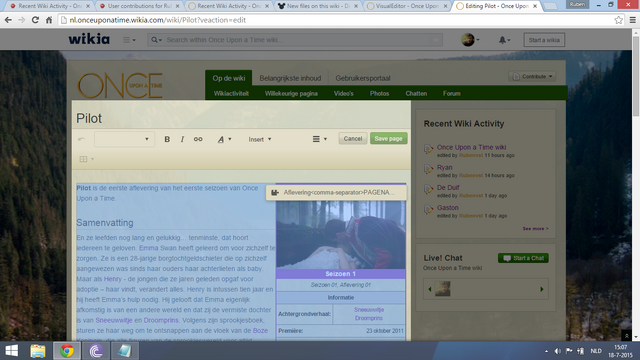
Task: Open Forum menu item
Action: coord(451,93)
